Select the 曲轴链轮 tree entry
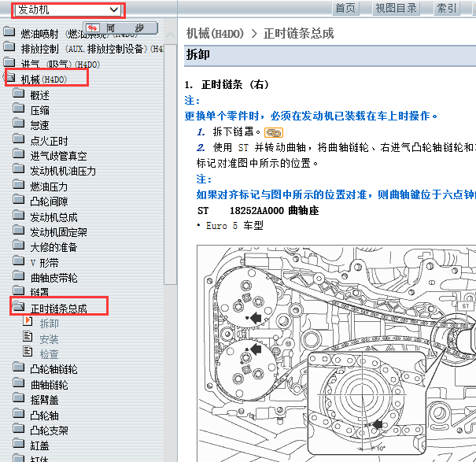Image resolution: width=476 pixels, height=462 pixels. tap(50, 385)
